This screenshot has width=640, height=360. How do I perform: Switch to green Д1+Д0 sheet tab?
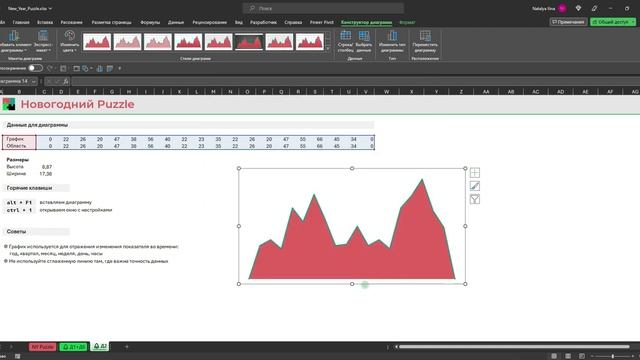coord(73,347)
